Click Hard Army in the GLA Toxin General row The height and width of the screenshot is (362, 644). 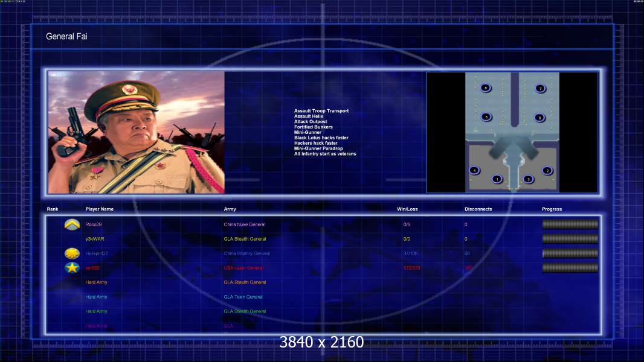(x=96, y=297)
